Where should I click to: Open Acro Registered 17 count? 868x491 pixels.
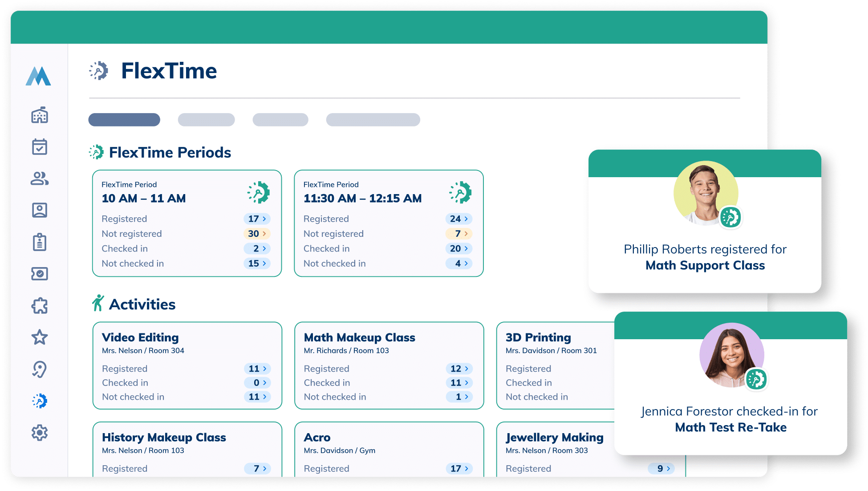(x=459, y=468)
